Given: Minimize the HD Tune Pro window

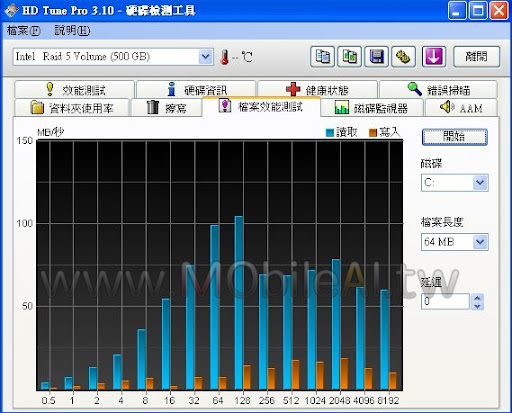Looking at the screenshot, I should pyautogui.click(x=457, y=11).
